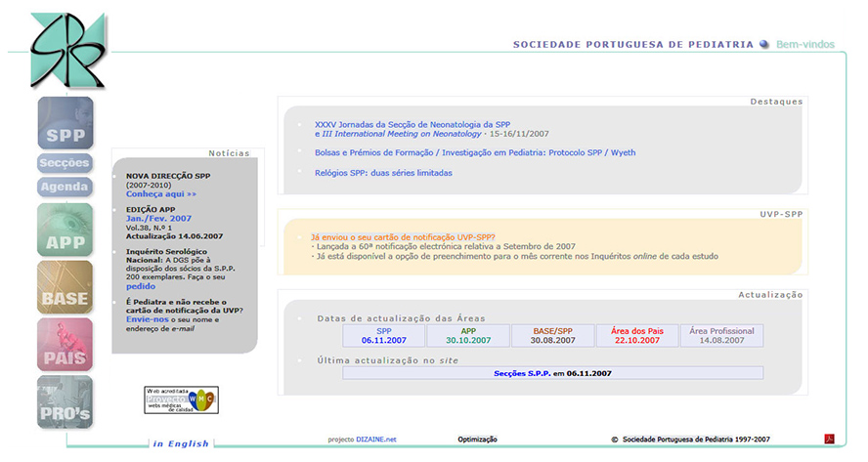Viewport: 868px width, 462px height.
Task: Open Bolsas e Prémios de Formação link
Action: pyautogui.click(x=475, y=152)
